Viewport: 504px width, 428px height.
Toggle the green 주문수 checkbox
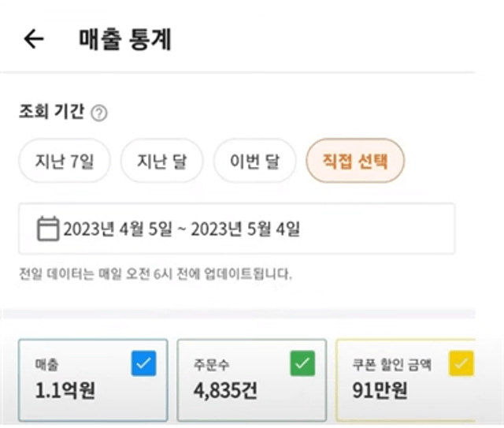tap(302, 363)
